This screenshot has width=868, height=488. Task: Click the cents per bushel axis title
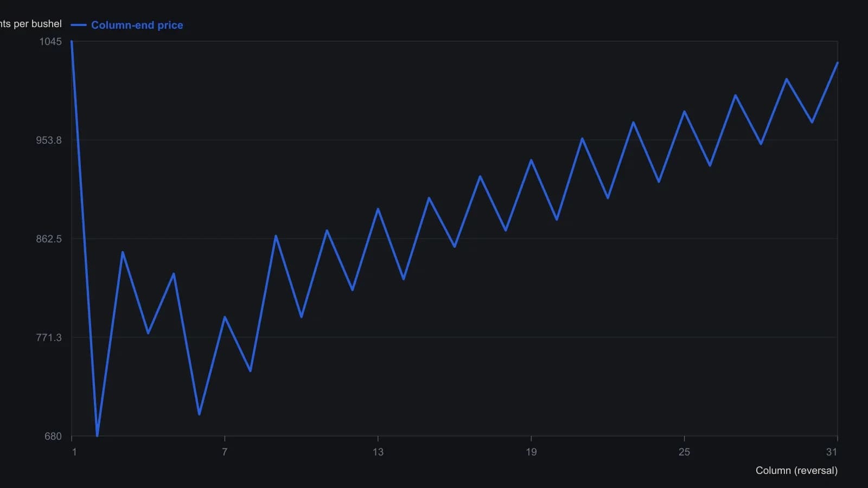[31, 24]
